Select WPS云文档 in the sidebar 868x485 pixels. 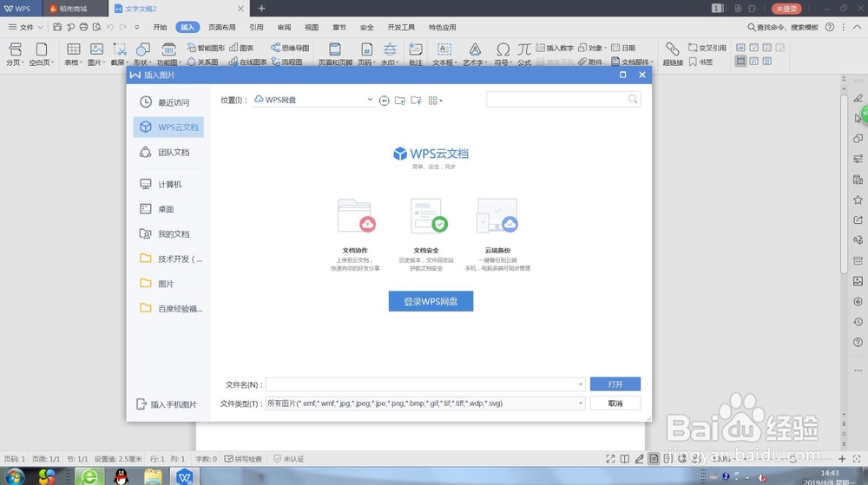[x=168, y=128]
